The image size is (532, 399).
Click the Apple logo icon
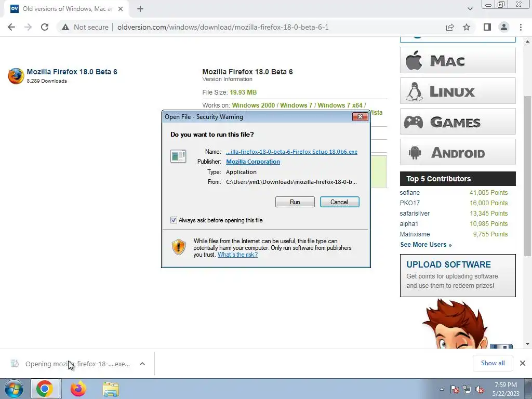coord(414,60)
